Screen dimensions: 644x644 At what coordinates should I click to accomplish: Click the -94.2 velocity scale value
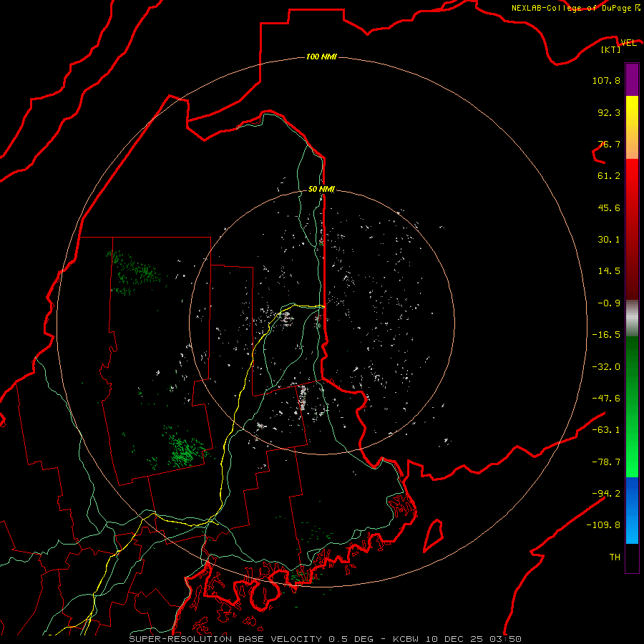[x=606, y=493]
